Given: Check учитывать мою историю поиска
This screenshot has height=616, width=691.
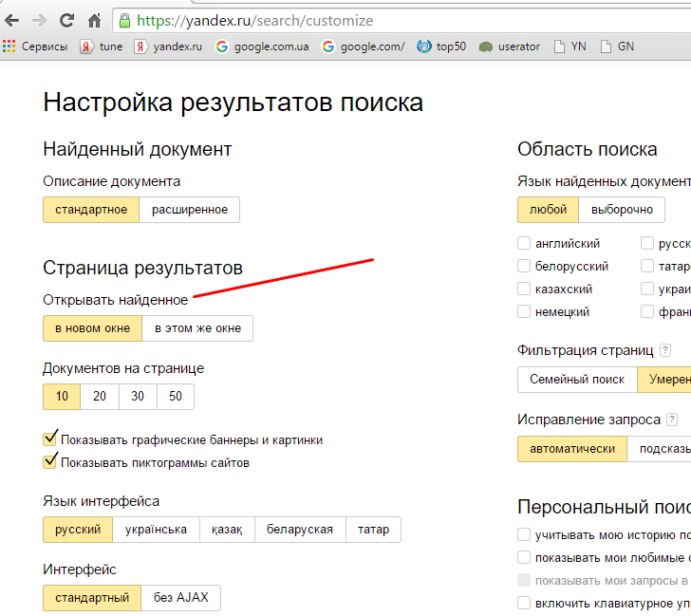Looking at the screenshot, I should 524,535.
